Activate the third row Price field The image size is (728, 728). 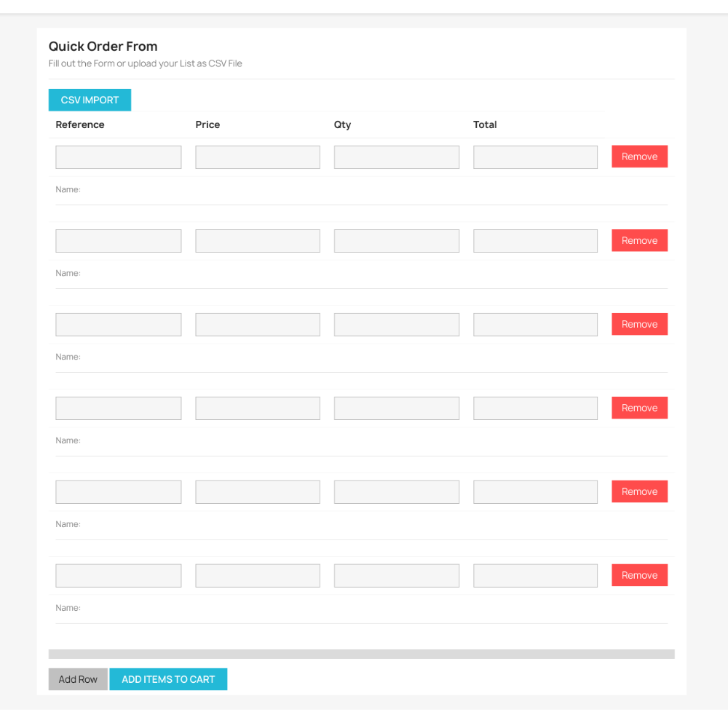(258, 325)
